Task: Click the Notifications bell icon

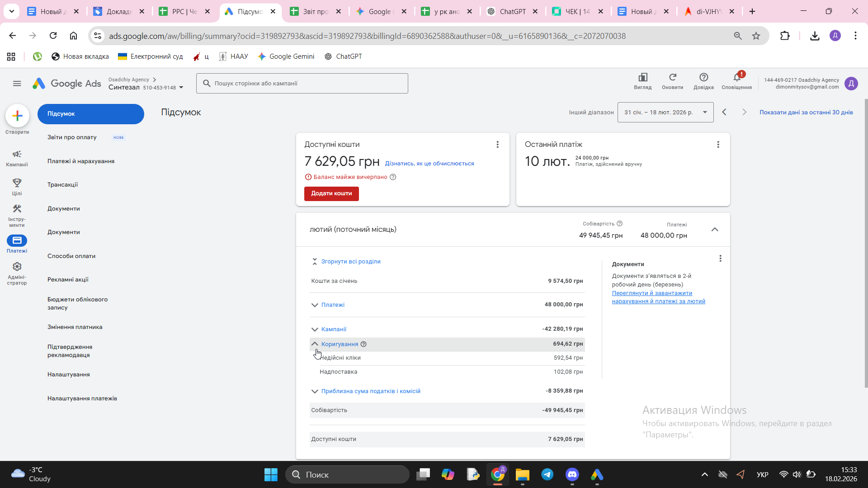Action: coord(736,78)
